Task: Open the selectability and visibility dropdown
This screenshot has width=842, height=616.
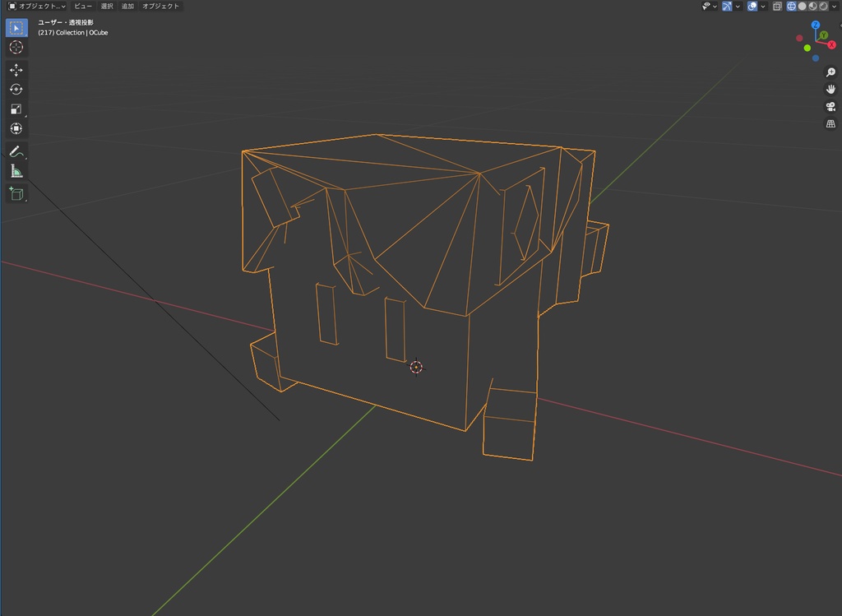Action: click(x=710, y=7)
